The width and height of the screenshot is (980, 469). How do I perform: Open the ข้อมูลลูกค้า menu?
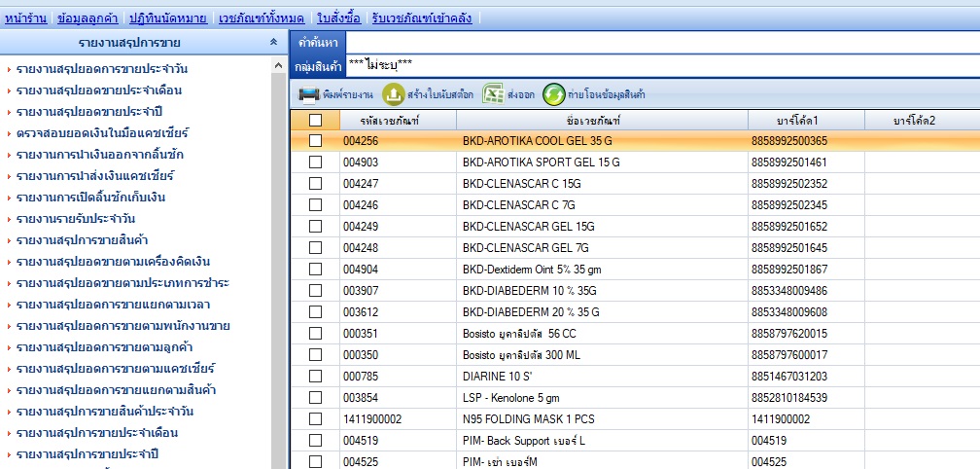pos(87,18)
